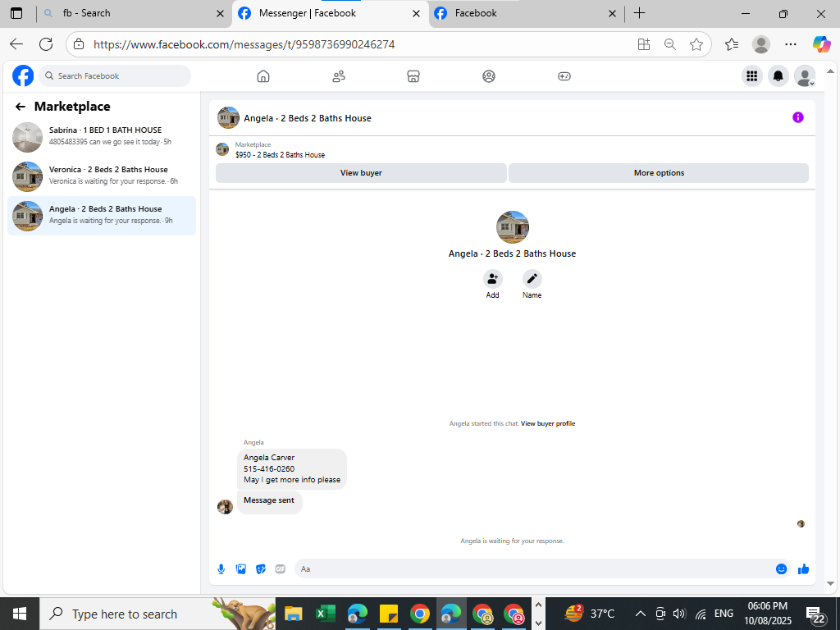Open Veronica 2 Beds 2 Baths House chat
The width and height of the screenshot is (840, 630).
click(x=102, y=176)
